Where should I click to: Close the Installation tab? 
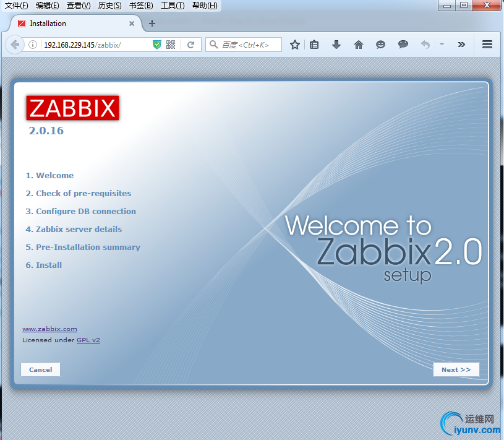pyautogui.click(x=132, y=24)
